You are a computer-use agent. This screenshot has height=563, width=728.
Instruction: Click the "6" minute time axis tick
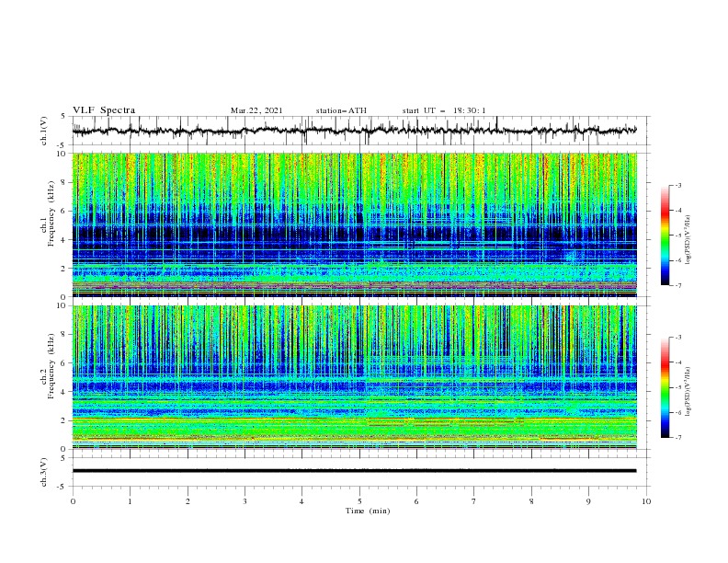416,501
